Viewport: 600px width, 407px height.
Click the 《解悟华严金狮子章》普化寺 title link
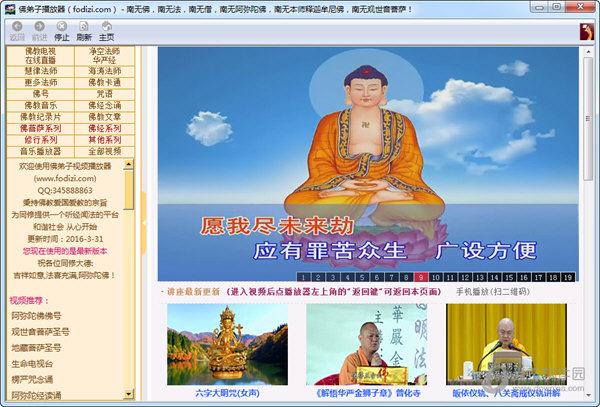click(x=368, y=393)
